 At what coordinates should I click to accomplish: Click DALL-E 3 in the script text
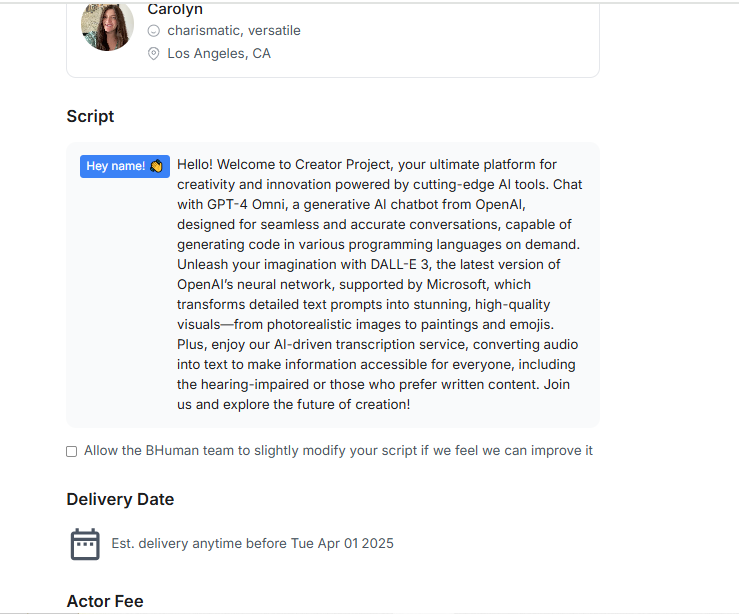point(400,264)
